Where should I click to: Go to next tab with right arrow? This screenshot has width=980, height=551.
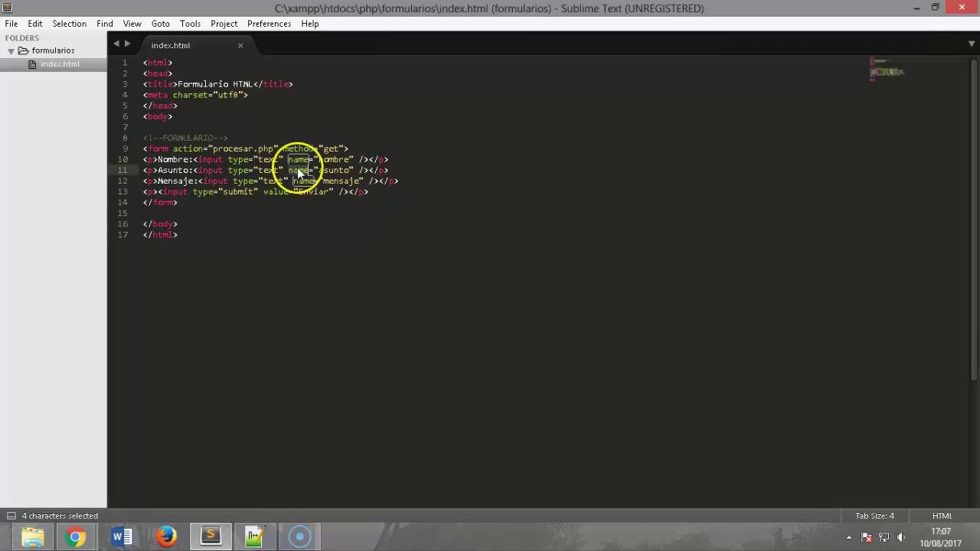point(127,44)
